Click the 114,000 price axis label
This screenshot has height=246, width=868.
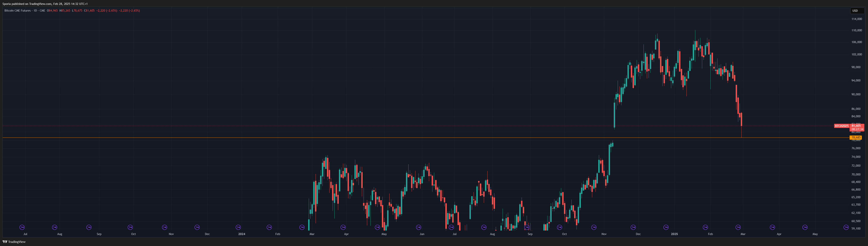857,19
